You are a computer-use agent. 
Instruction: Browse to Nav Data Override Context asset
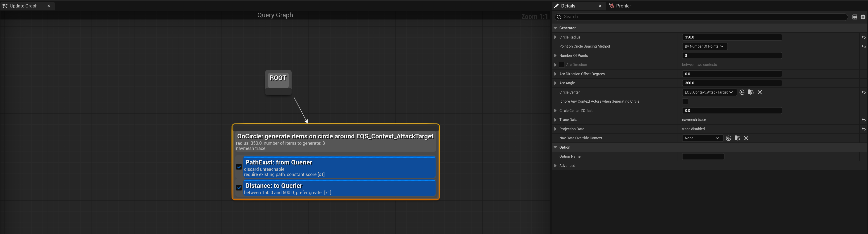[737, 138]
